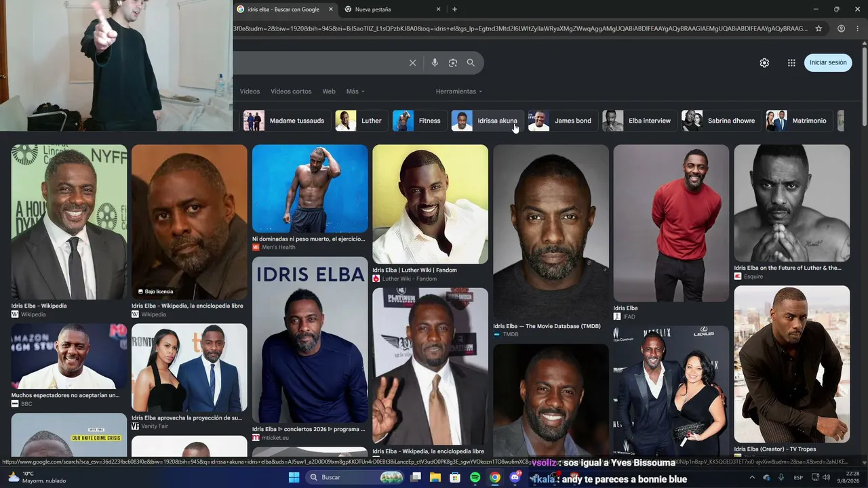This screenshot has height=488, width=868.
Task: Click the taskbar microphone tray icon
Action: (782, 478)
